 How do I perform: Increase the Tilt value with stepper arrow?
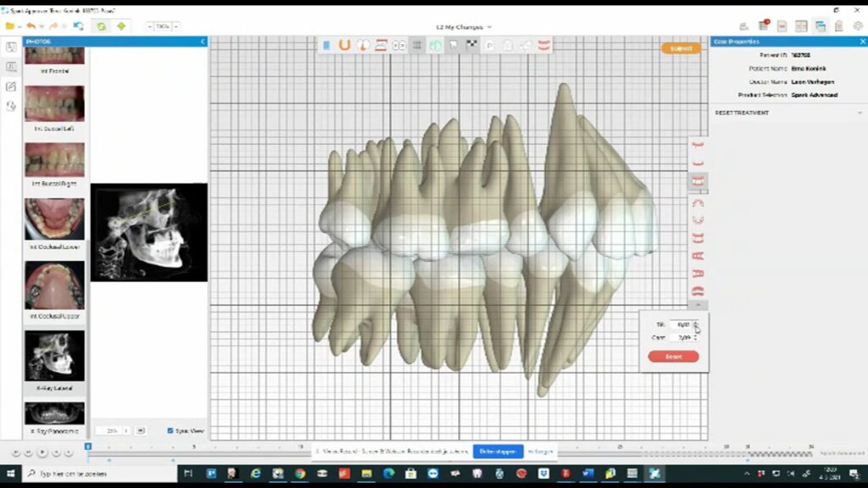pos(696,322)
